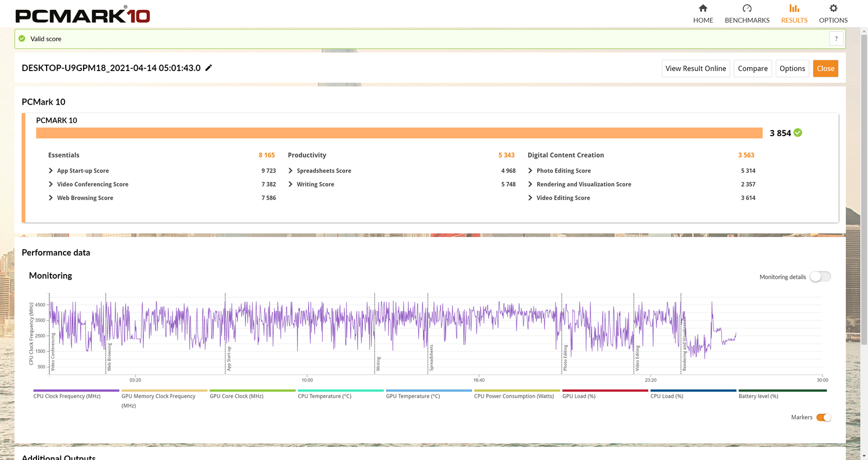Click the pencil icon to rename result

coord(209,68)
